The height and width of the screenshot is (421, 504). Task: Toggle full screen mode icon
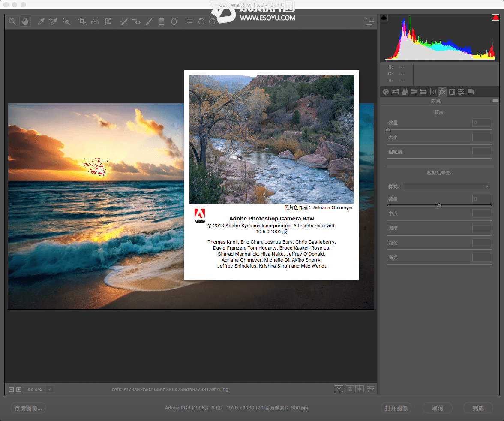point(370,21)
